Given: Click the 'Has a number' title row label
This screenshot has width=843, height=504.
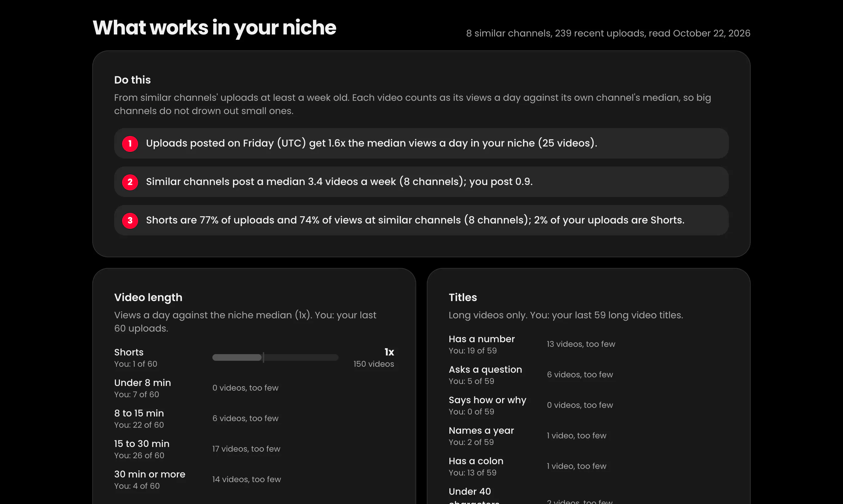Looking at the screenshot, I should click(482, 339).
